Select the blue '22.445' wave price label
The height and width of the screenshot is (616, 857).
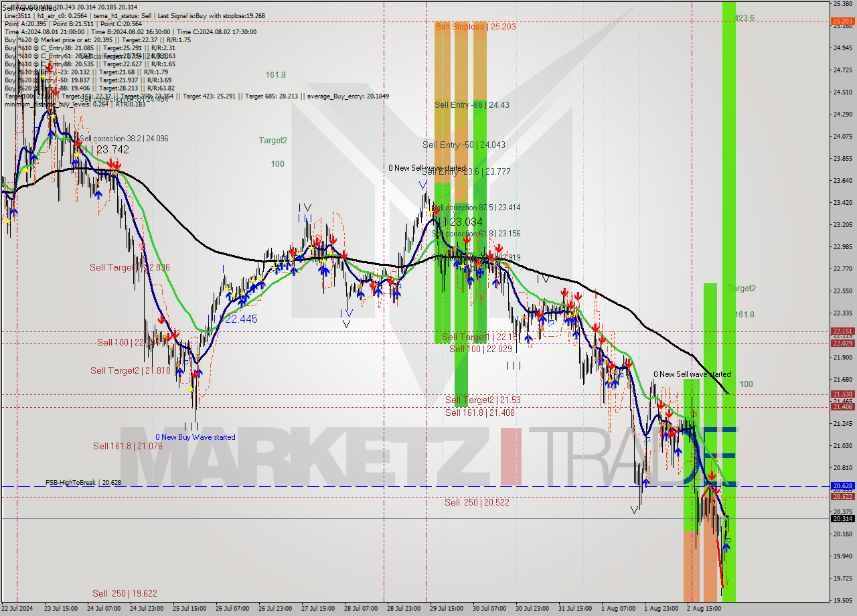[x=241, y=319]
